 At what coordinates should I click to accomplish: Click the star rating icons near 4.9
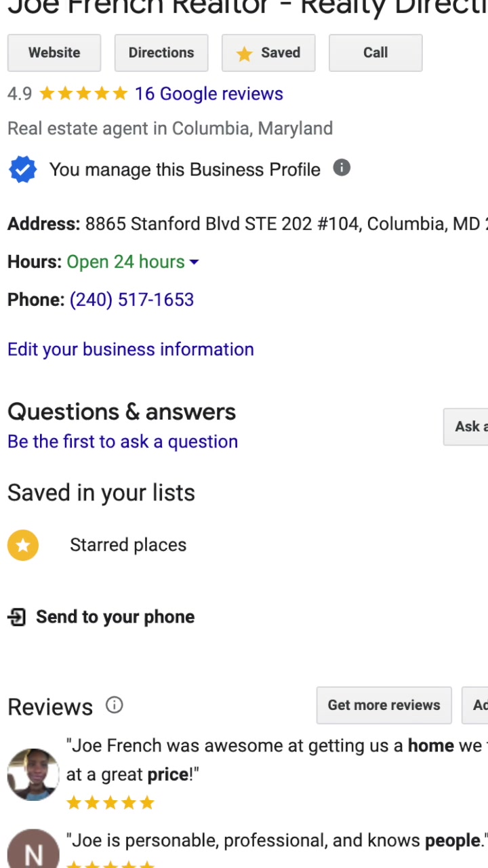(83, 94)
